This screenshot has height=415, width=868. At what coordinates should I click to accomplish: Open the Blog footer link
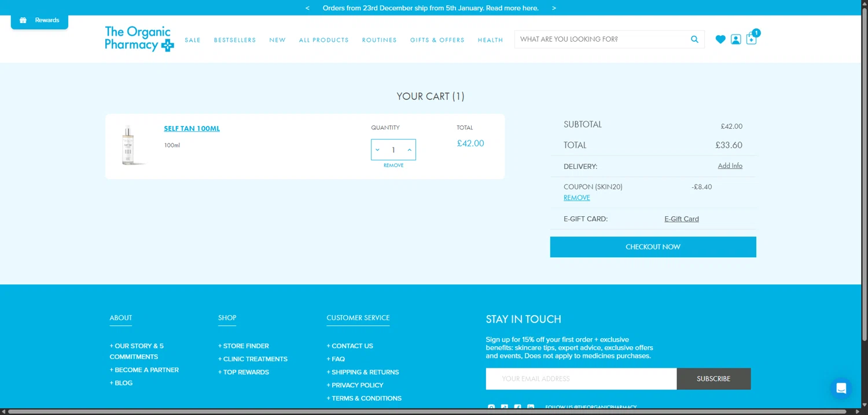[121, 383]
